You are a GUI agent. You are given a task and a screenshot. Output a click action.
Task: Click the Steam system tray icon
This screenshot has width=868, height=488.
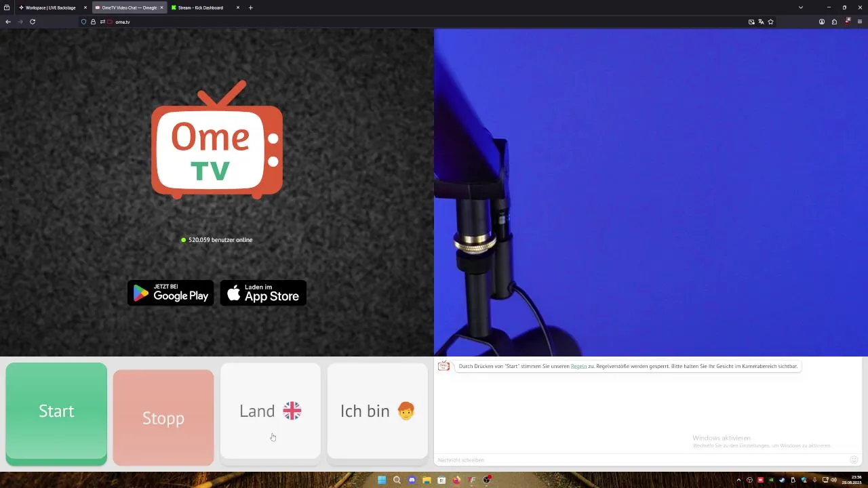782,480
